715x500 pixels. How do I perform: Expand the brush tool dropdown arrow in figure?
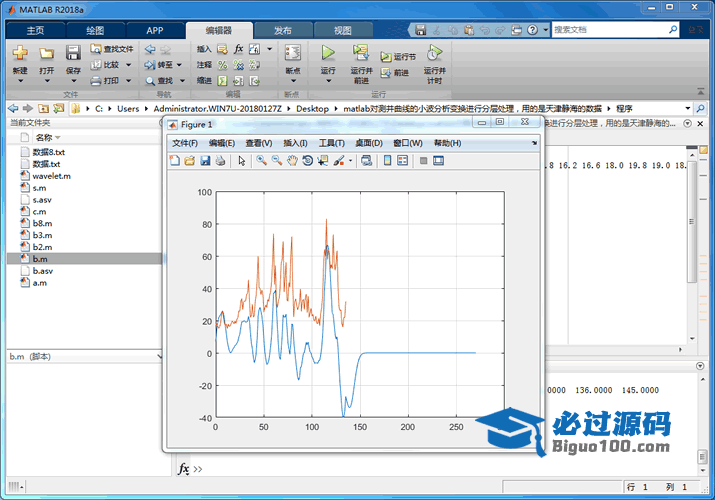pos(350,160)
